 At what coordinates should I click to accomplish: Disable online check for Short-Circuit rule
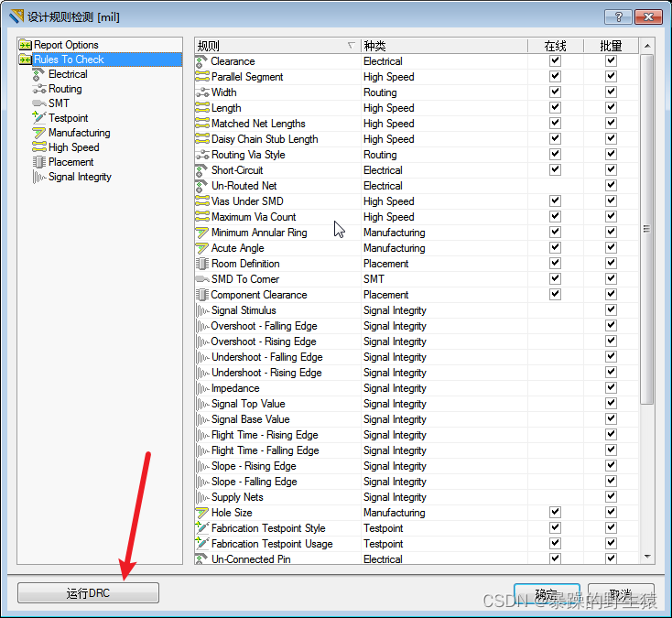(x=555, y=170)
